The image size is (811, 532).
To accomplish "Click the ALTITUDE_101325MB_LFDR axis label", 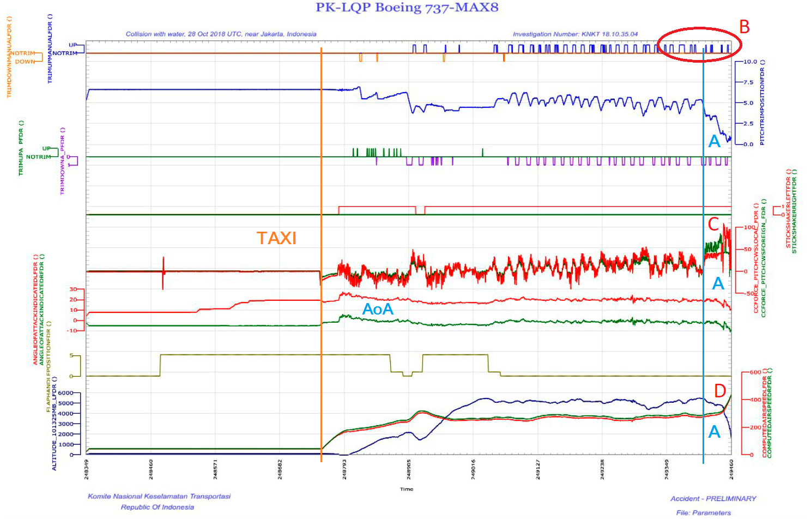I will pyautogui.click(x=55, y=424).
